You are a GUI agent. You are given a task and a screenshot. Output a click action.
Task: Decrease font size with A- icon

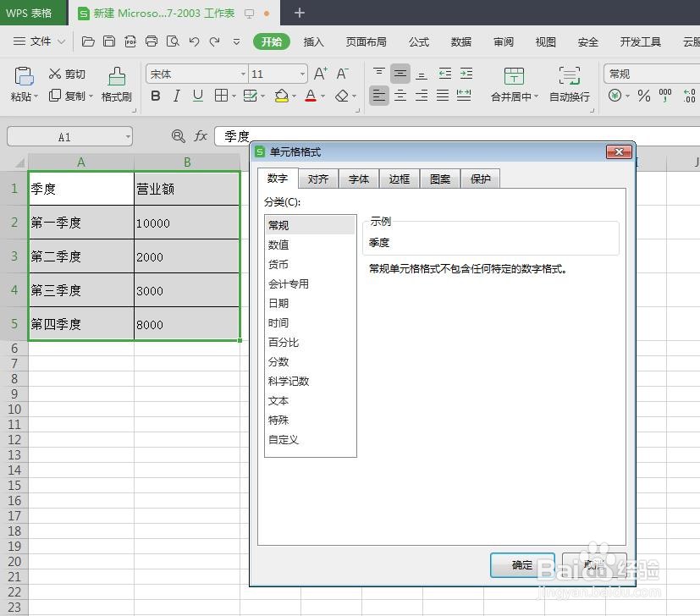342,74
